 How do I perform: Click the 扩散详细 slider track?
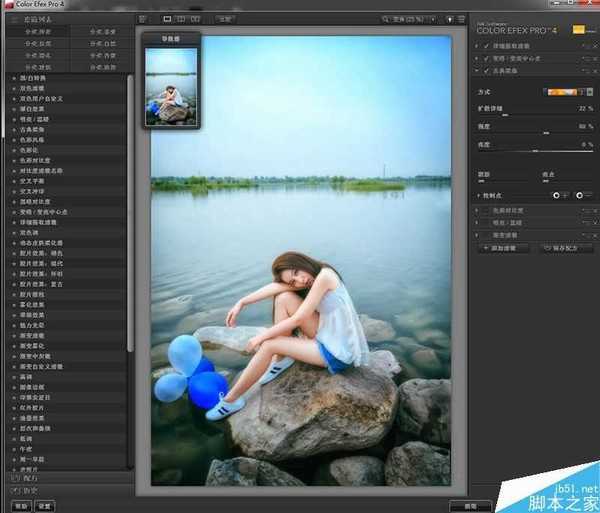tap(535, 114)
